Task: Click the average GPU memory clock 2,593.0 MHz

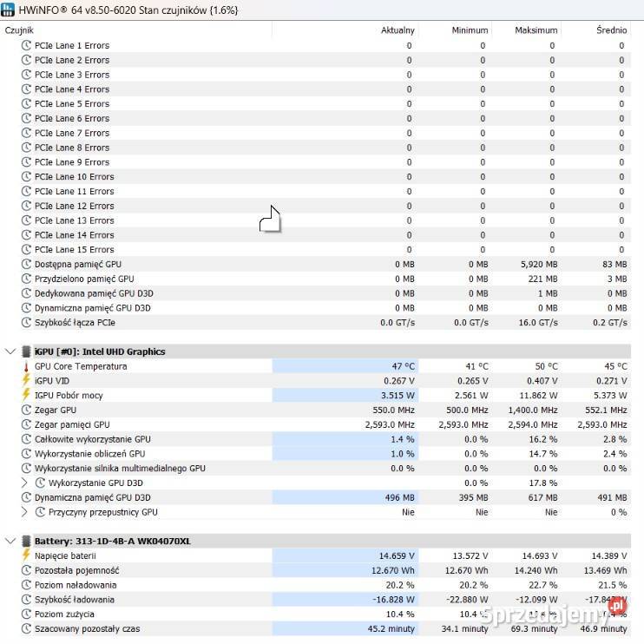Action: [602, 424]
